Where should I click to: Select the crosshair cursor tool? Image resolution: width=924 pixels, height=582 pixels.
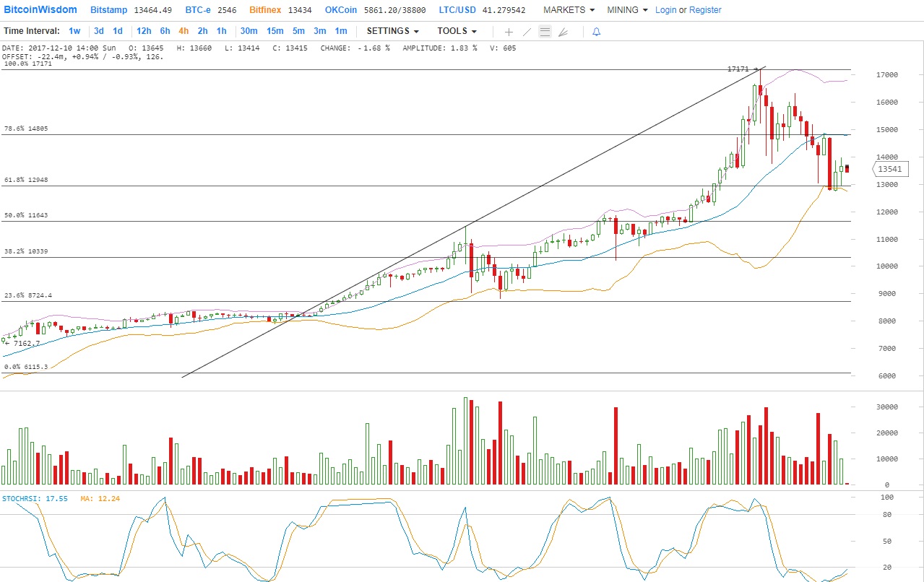509,32
